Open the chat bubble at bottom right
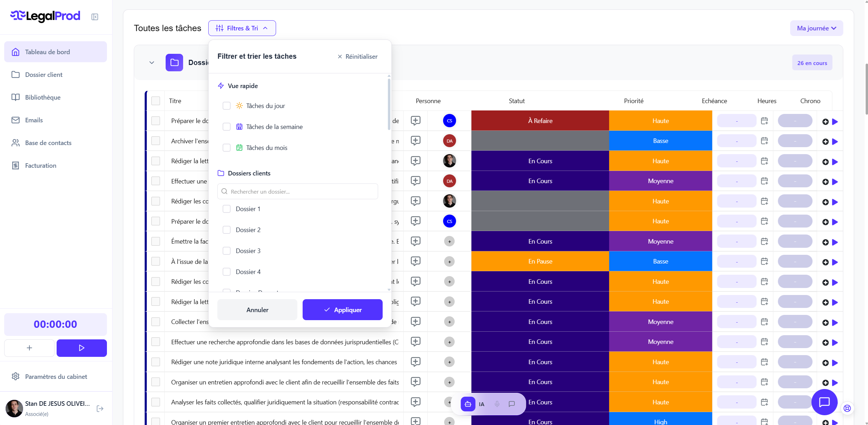Image resolution: width=868 pixels, height=425 pixels. pos(824,402)
